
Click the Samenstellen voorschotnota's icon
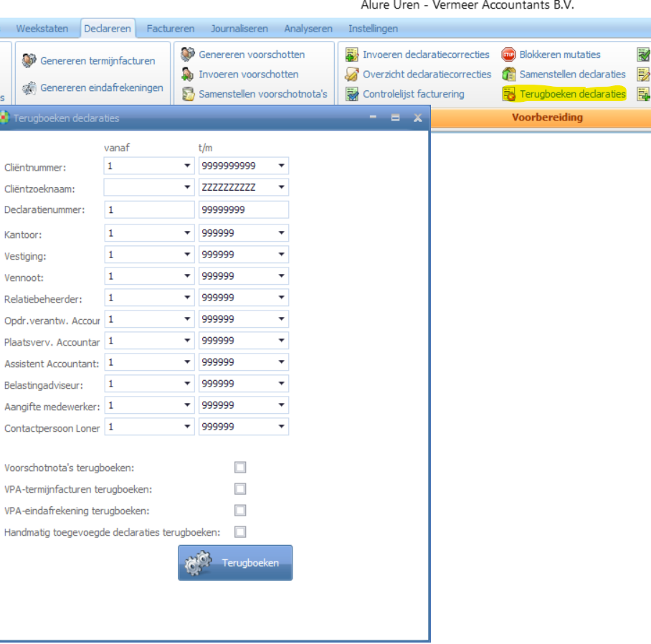[x=188, y=94]
